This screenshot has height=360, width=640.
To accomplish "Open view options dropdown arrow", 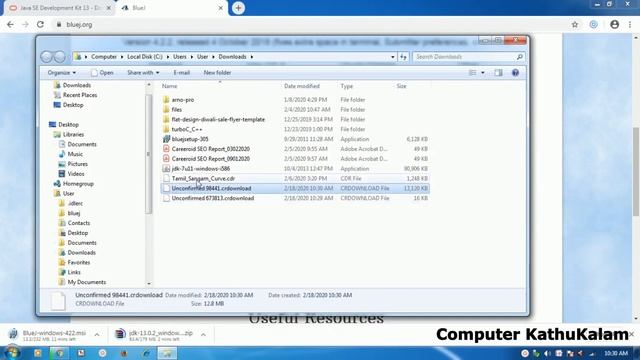I will coord(483,73).
